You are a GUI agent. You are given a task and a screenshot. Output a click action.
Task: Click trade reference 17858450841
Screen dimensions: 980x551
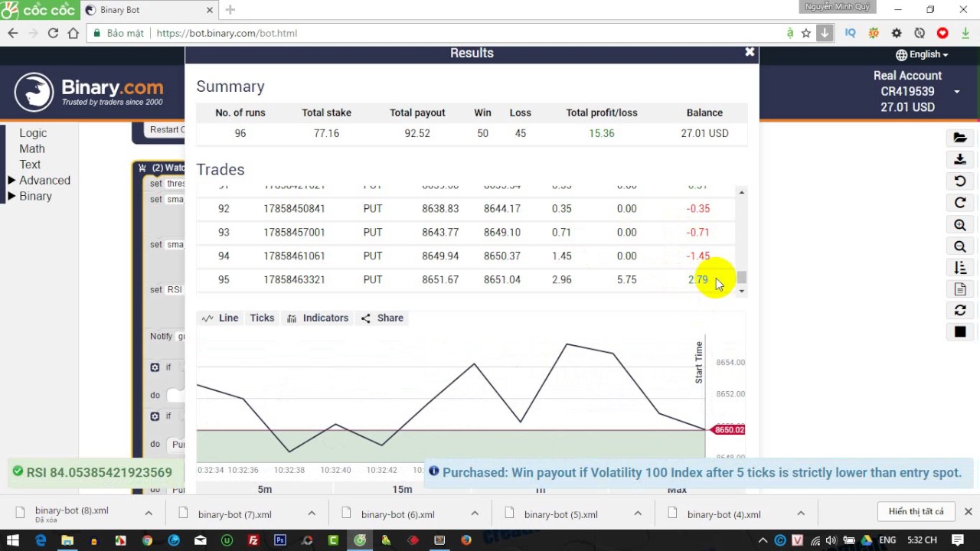coord(294,208)
